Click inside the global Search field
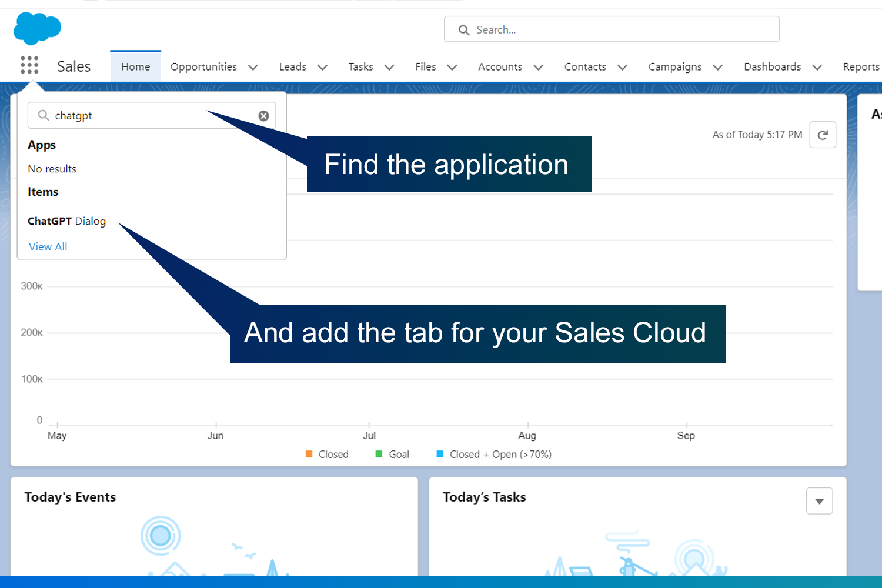 click(x=612, y=29)
